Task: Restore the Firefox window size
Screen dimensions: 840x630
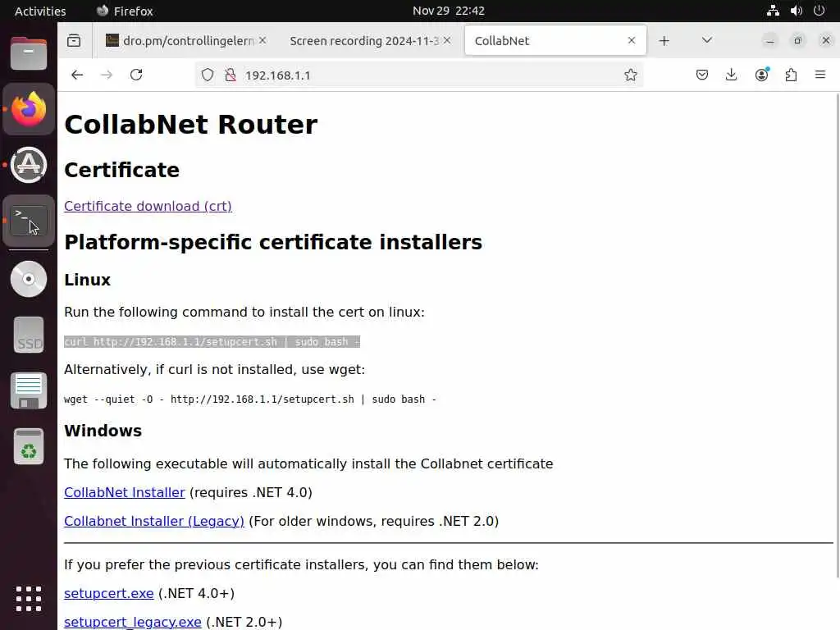Action: [x=797, y=41]
